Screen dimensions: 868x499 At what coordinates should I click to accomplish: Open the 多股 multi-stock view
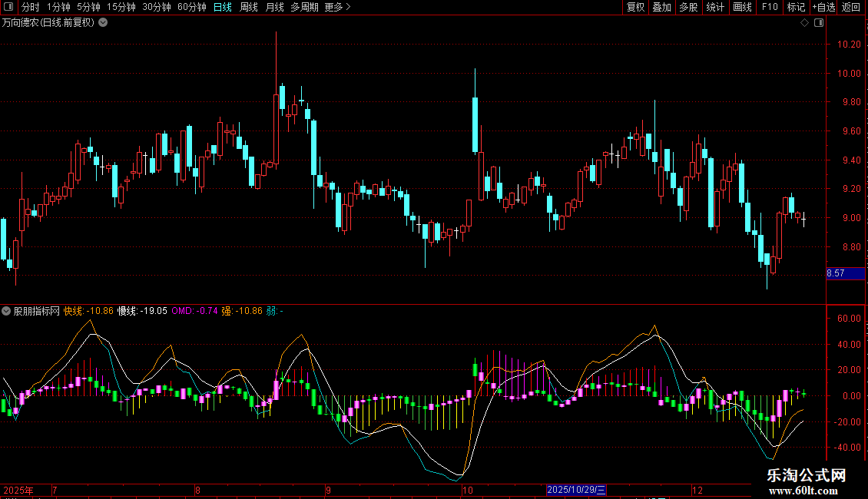coord(689,7)
